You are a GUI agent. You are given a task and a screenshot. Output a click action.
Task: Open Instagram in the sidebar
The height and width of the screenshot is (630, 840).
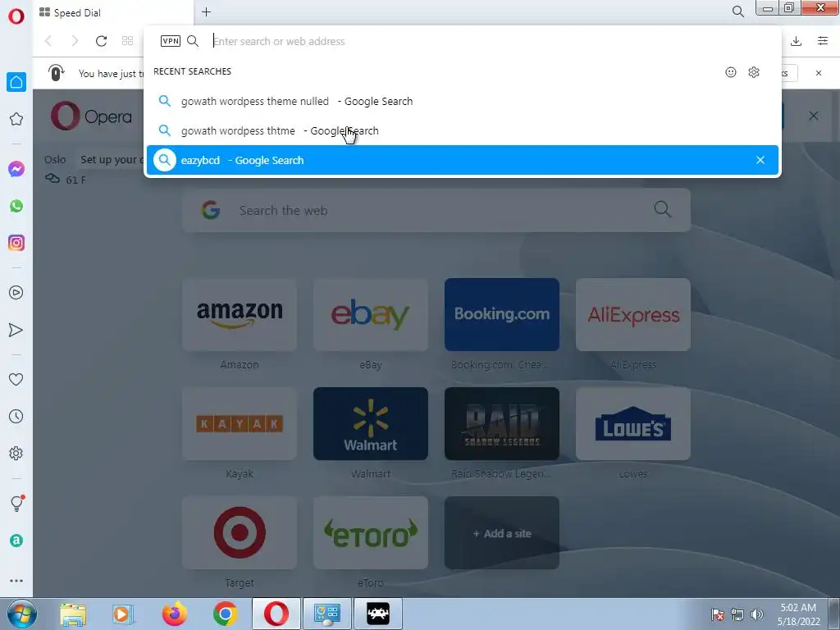16,243
